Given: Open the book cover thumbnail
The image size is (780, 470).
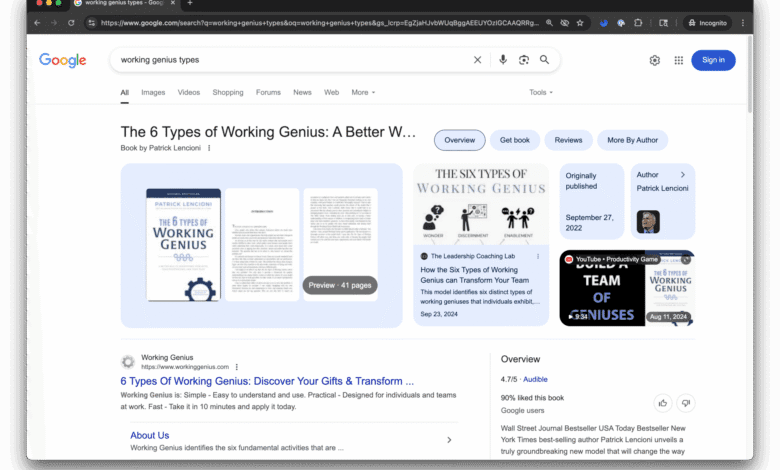Looking at the screenshot, I should (x=184, y=245).
